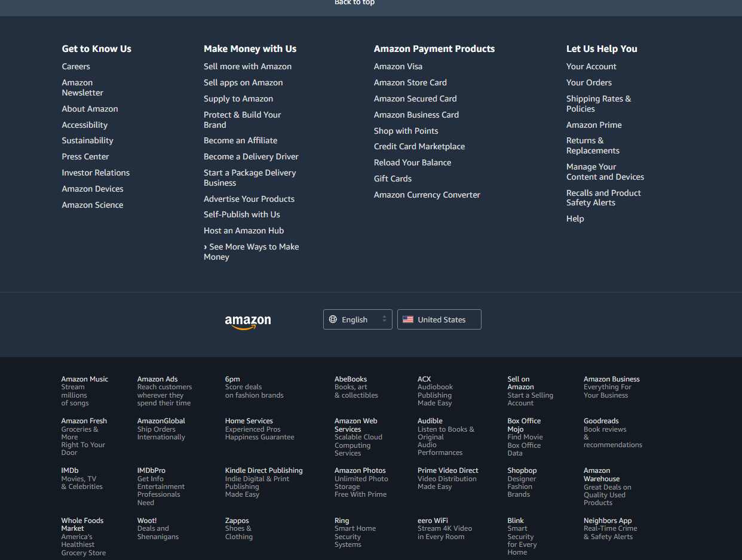Open Amazon Web Services link
This screenshot has width=742, height=560.
358,436
